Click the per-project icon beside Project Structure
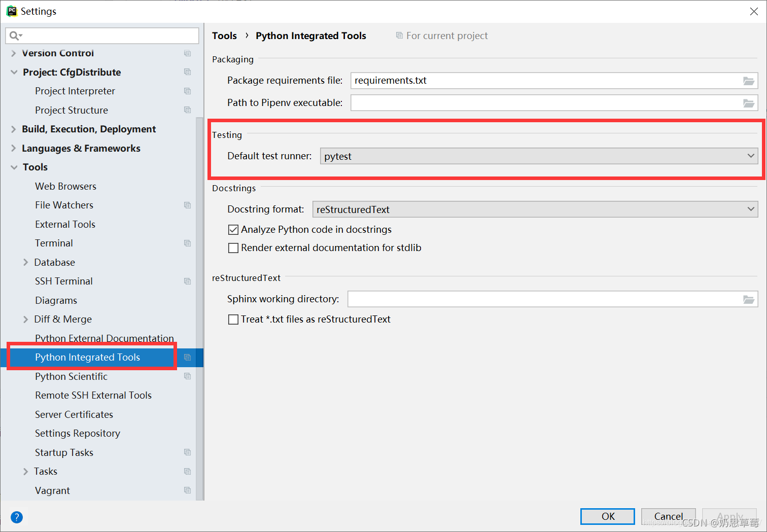 pyautogui.click(x=187, y=110)
